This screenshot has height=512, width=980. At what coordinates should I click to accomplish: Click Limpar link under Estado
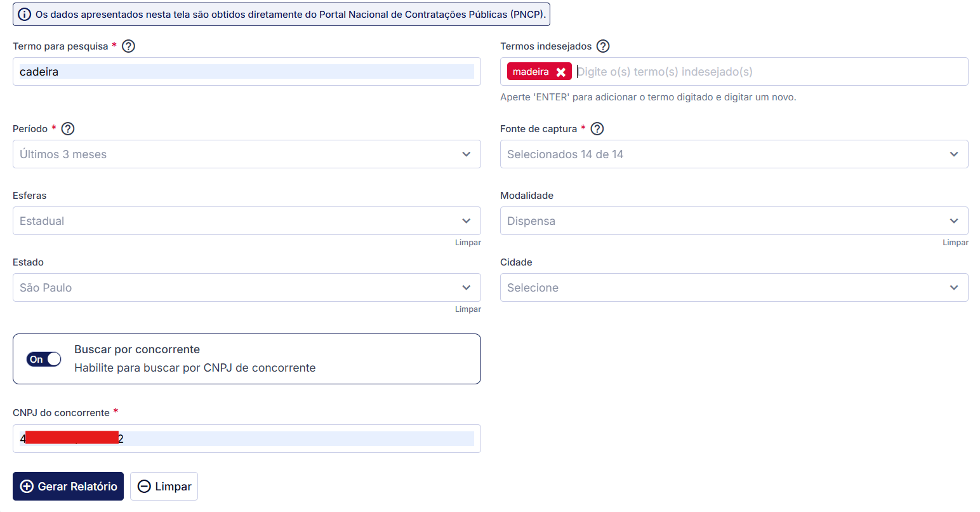click(x=468, y=309)
